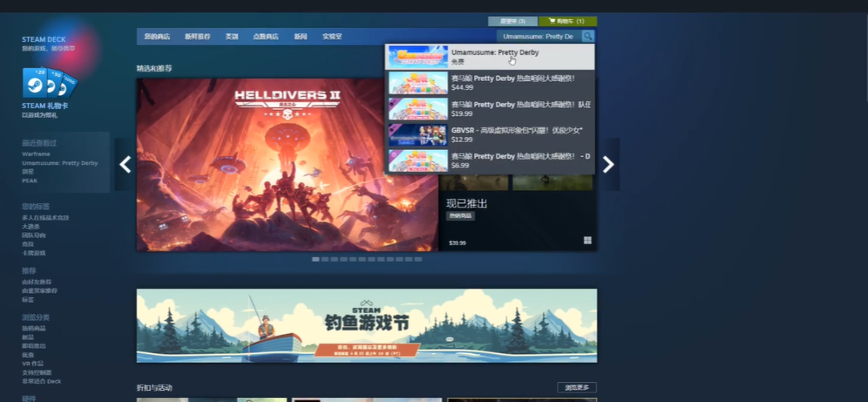Image resolution: width=868 pixels, height=402 pixels.
Task: Open 点数商店 points shop
Action: coord(266,37)
